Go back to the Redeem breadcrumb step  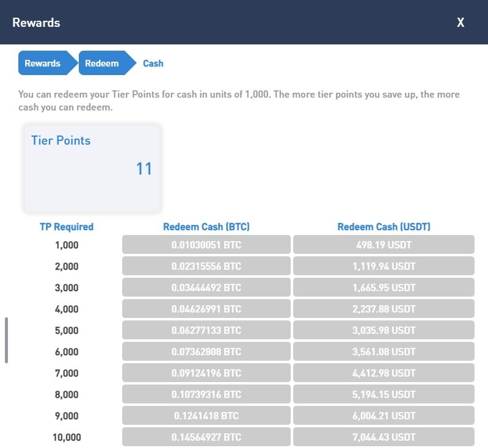point(103,63)
